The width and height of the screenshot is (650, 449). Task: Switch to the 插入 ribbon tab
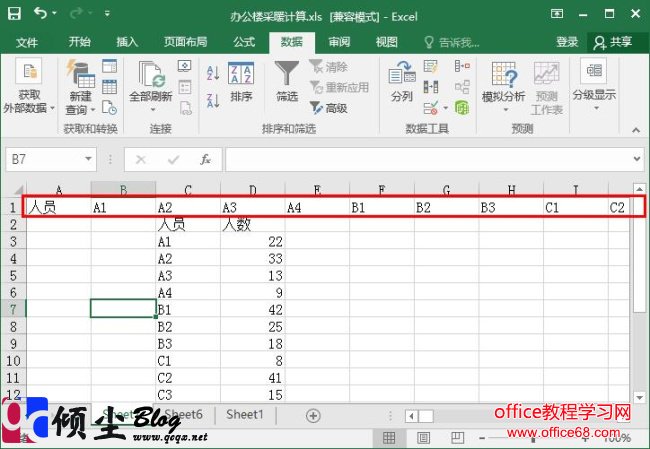[127, 42]
